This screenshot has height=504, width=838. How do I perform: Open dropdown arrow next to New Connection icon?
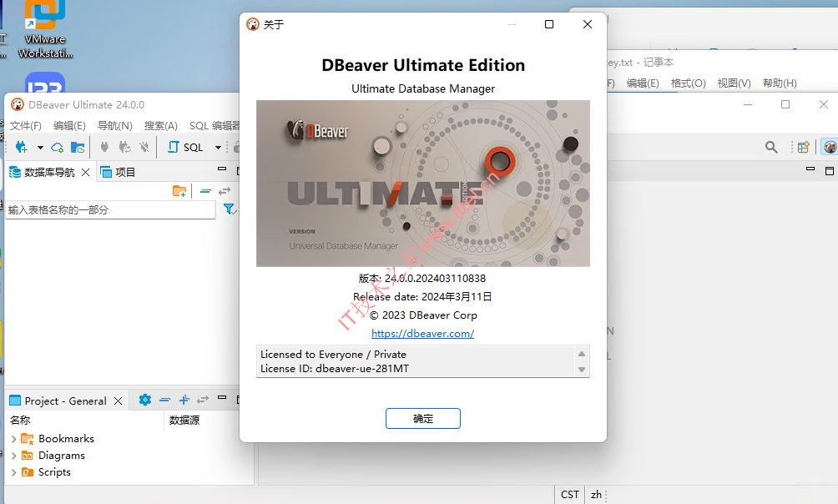[x=40, y=148]
